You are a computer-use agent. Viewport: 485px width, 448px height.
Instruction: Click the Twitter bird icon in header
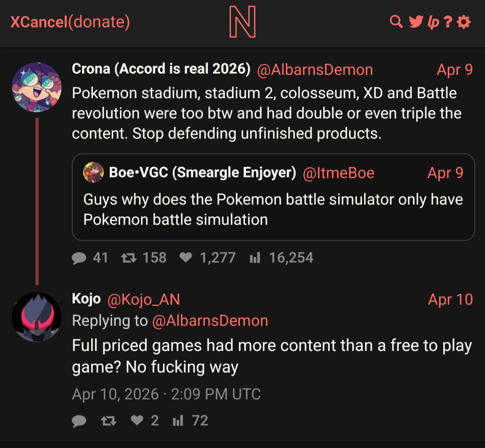click(416, 22)
